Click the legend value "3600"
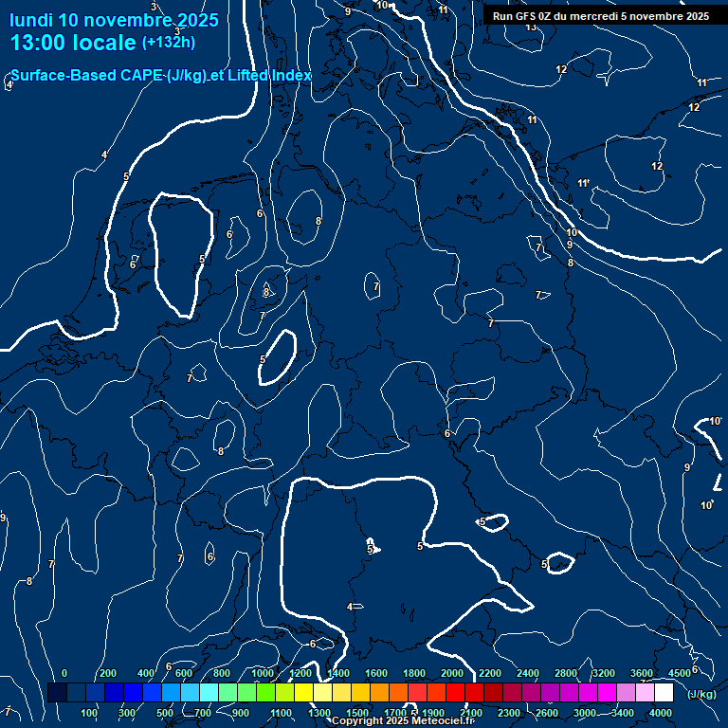This screenshot has height=728, width=728. [x=642, y=673]
